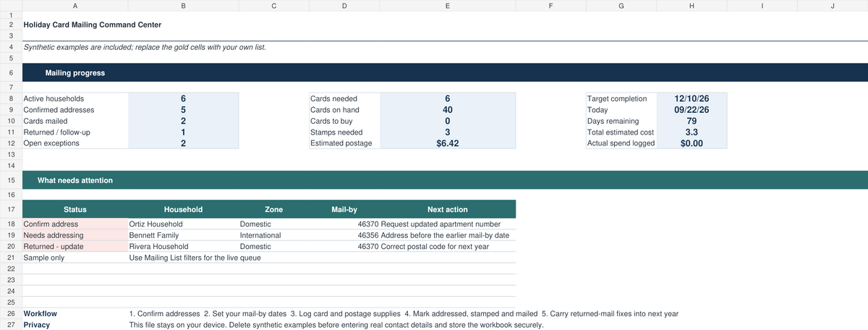This screenshot has height=330, width=868.
Task: Select the 'Ortiz Household' cell
Action: (183, 224)
